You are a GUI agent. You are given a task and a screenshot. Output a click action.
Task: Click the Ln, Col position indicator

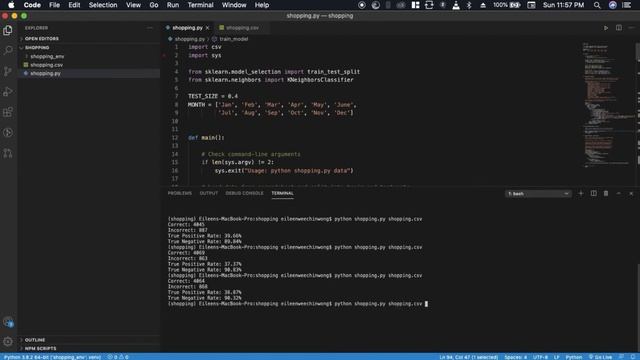[x=469, y=357]
